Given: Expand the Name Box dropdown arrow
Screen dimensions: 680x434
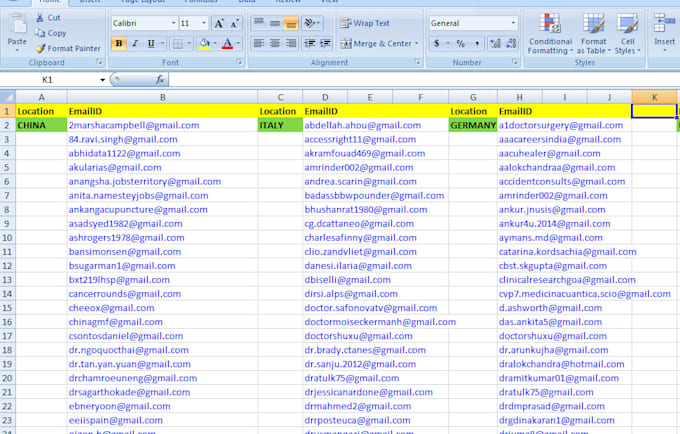Looking at the screenshot, I should point(101,79).
